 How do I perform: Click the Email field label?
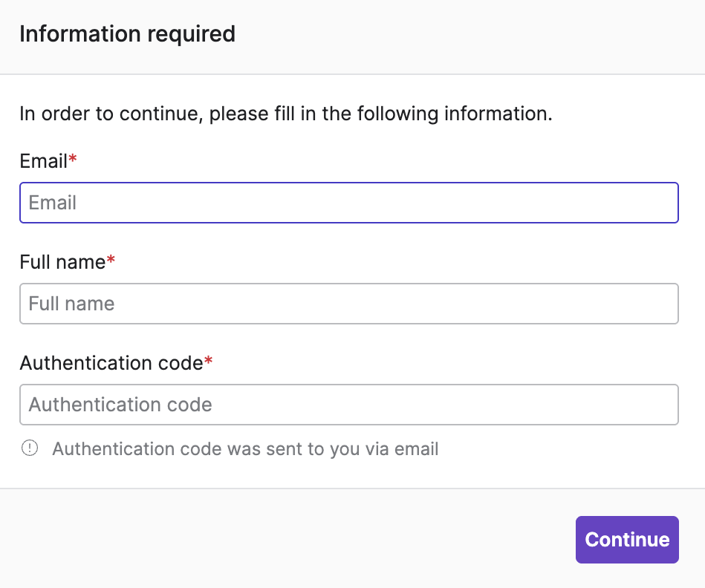point(43,162)
